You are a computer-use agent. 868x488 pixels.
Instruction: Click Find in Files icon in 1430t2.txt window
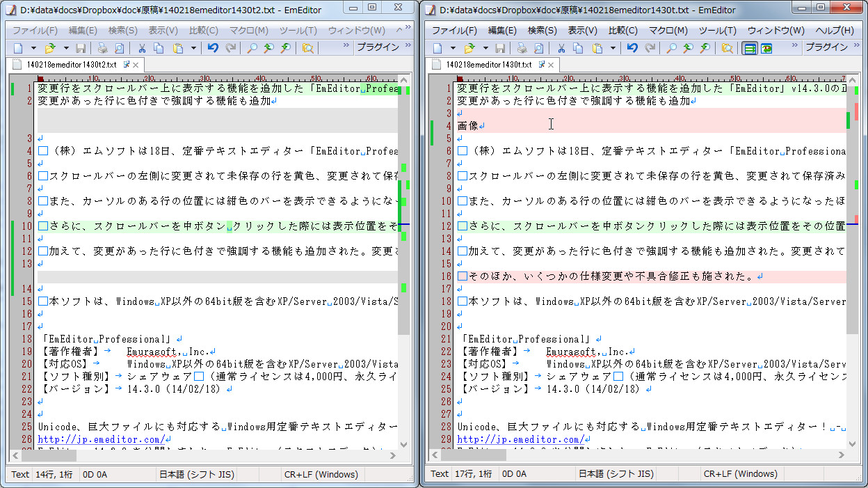[x=308, y=48]
